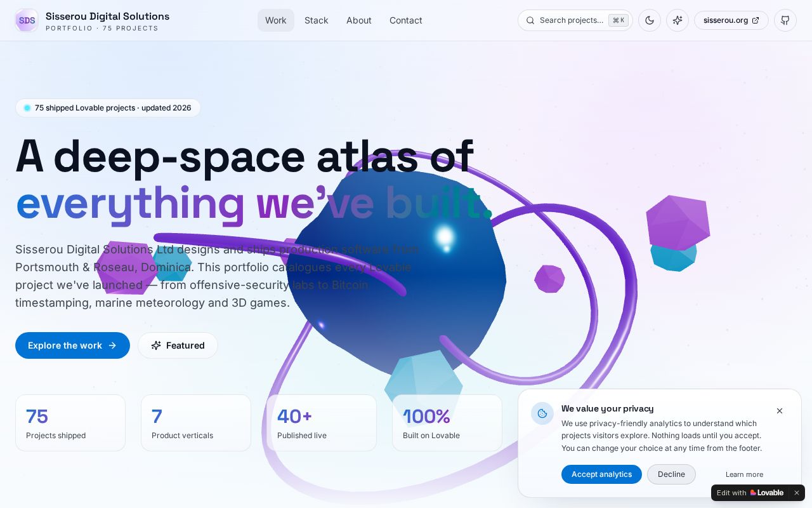Open Learn more privacy link

point(744,474)
